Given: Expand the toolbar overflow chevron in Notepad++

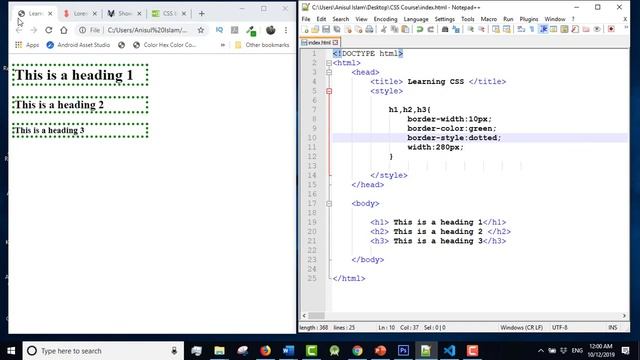Looking at the screenshot, I should tap(626, 28).
